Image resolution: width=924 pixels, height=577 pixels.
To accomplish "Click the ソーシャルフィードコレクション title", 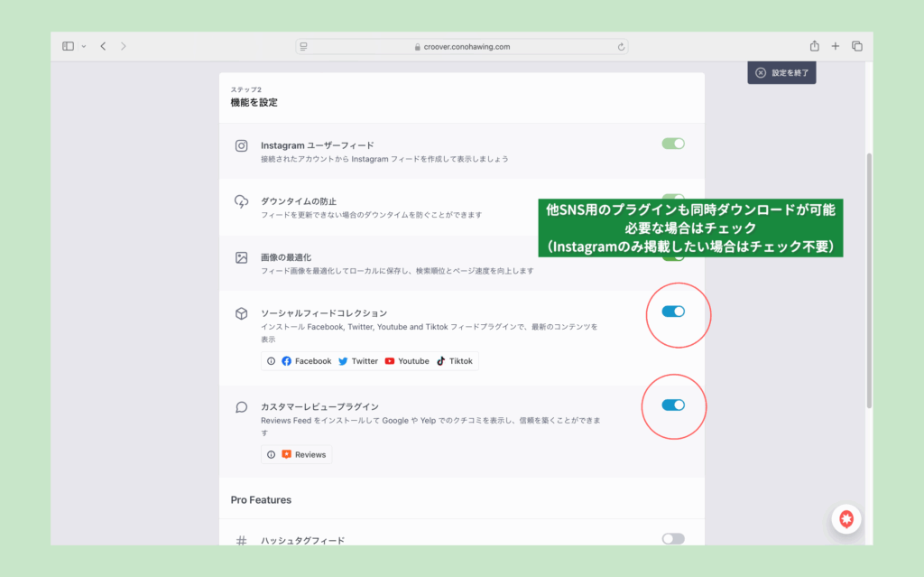I will point(324,312).
